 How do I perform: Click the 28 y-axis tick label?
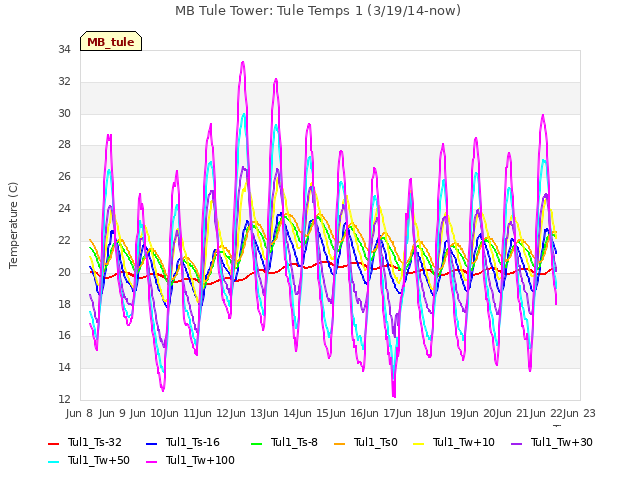point(64,144)
